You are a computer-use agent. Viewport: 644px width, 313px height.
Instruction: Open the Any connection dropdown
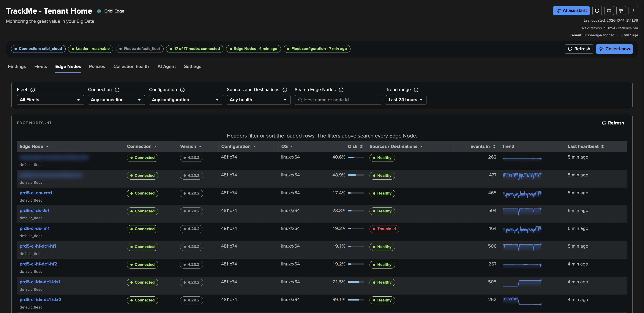(x=116, y=100)
